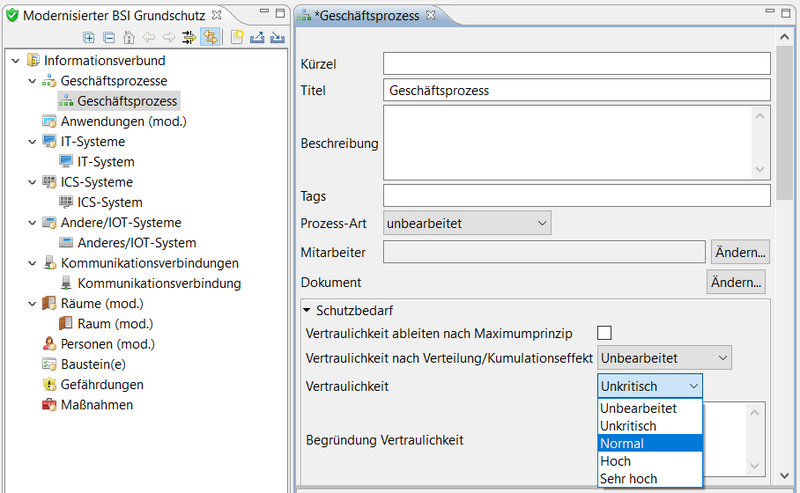Select Unkritisch in Vertraulichkeit list
Screen dimensions: 800x493
pos(649,426)
